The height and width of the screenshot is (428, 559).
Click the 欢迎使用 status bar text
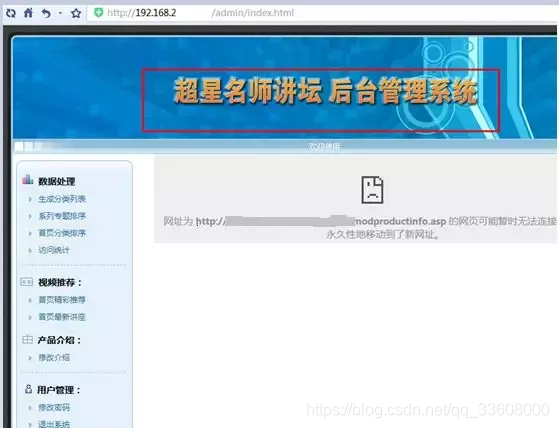click(x=324, y=146)
